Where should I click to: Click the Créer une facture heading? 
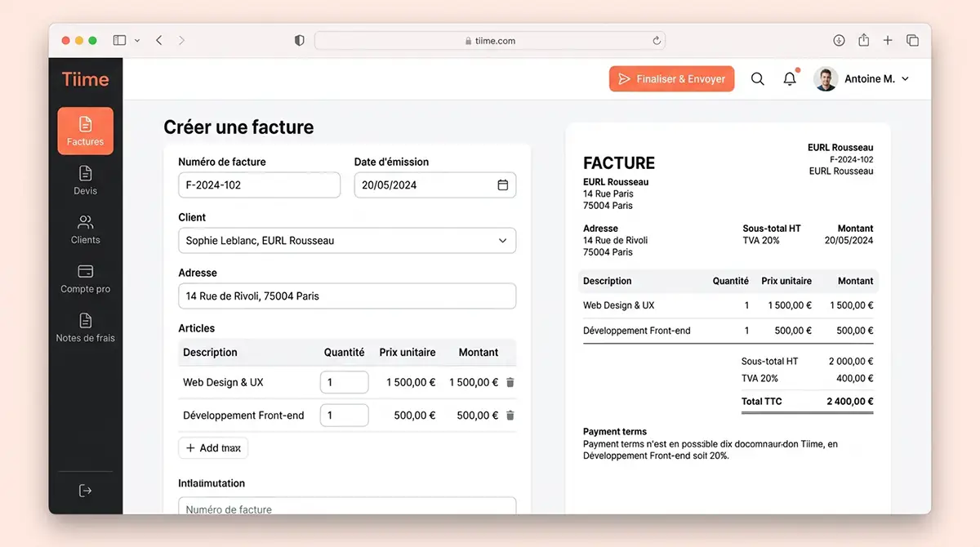point(238,127)
